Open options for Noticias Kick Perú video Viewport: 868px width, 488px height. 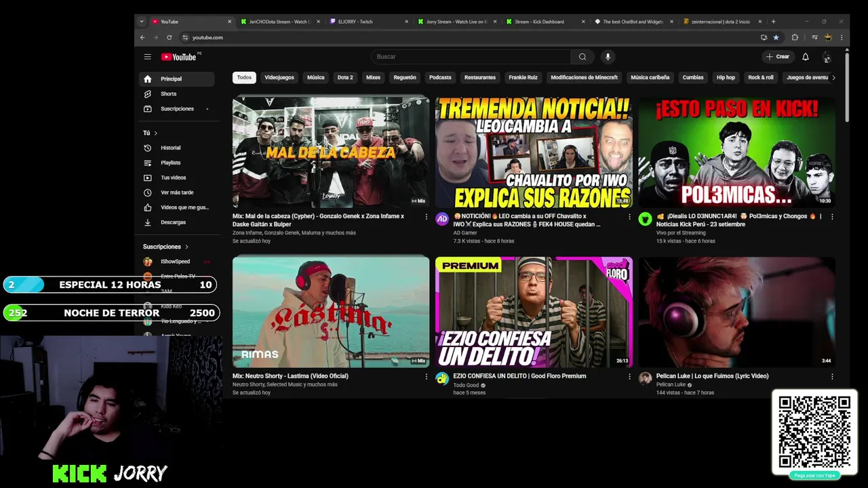point(832,217)
